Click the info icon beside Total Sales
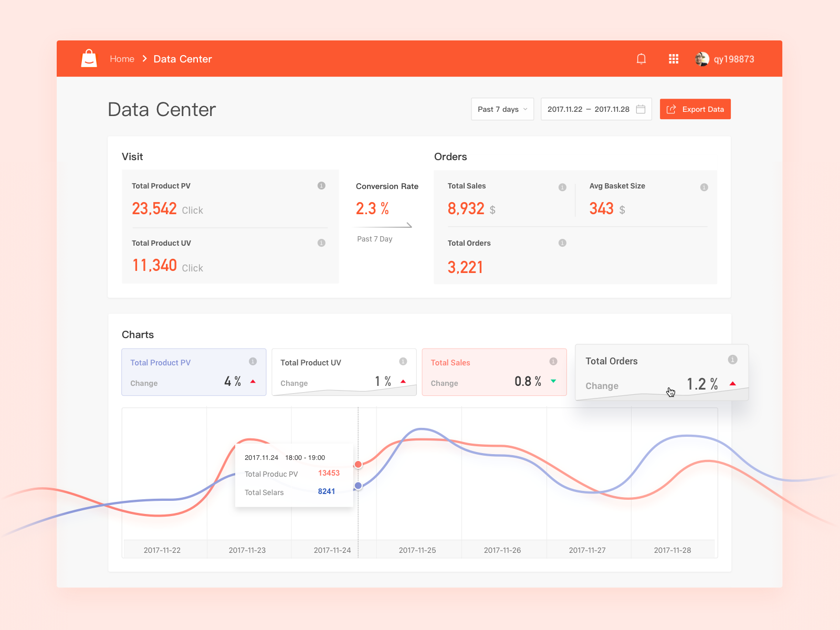The image size is (840, 630). tap(562, 187)
